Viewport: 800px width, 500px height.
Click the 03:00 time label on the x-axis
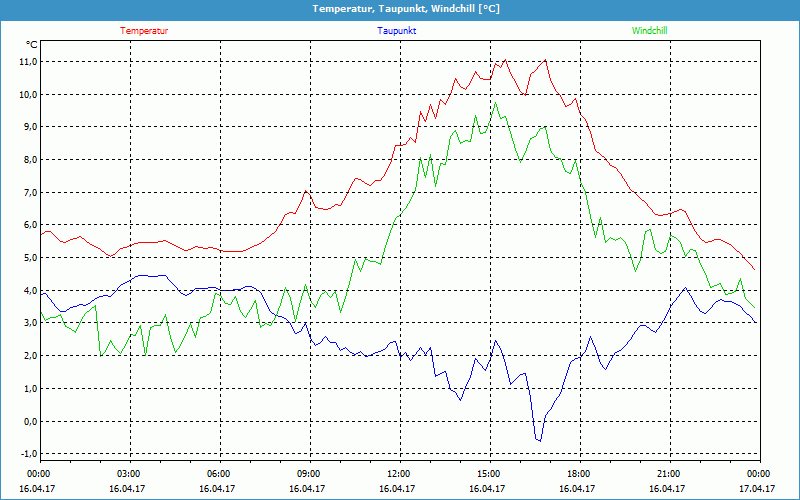point(129,474)
